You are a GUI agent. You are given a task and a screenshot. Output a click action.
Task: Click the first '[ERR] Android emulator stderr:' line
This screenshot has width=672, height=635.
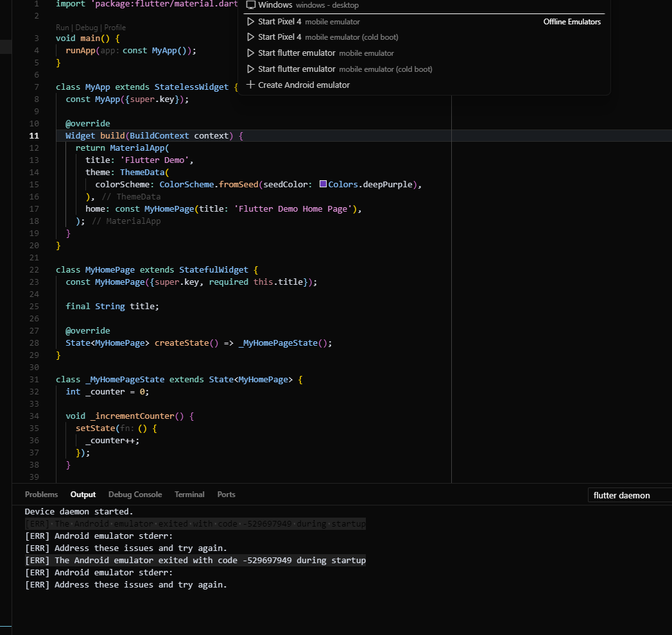click(99, 536)
